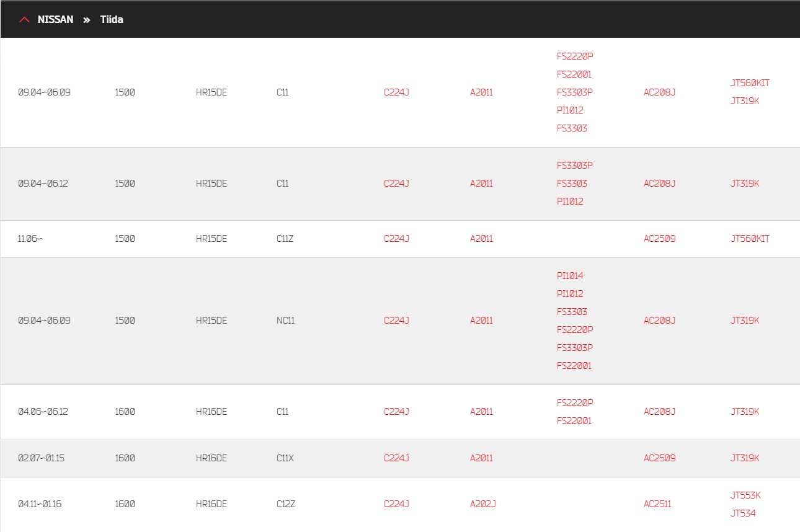
Task: Open FS22001 in the 04.06~06.12 row
Action: click(x=574, y=421)
